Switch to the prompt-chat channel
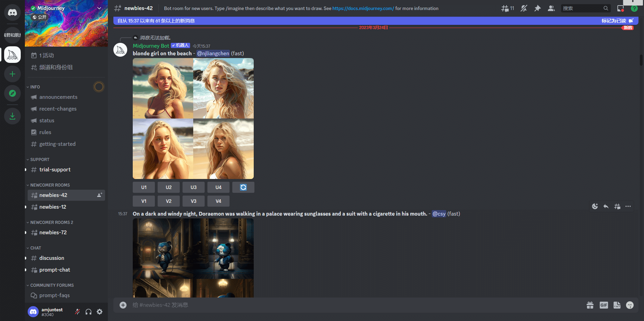Viewport: 644px width, 321px height. (x=55, y=270)
